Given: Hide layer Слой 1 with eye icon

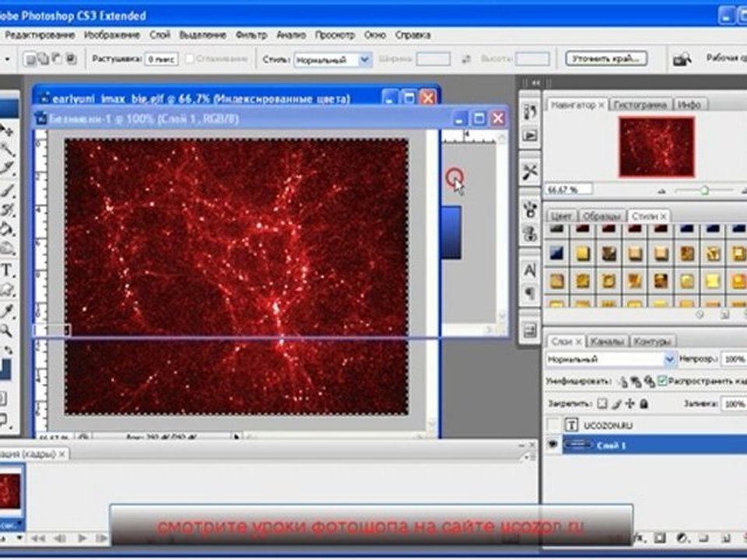Looking at the screenshot, I should pos(552,446).
